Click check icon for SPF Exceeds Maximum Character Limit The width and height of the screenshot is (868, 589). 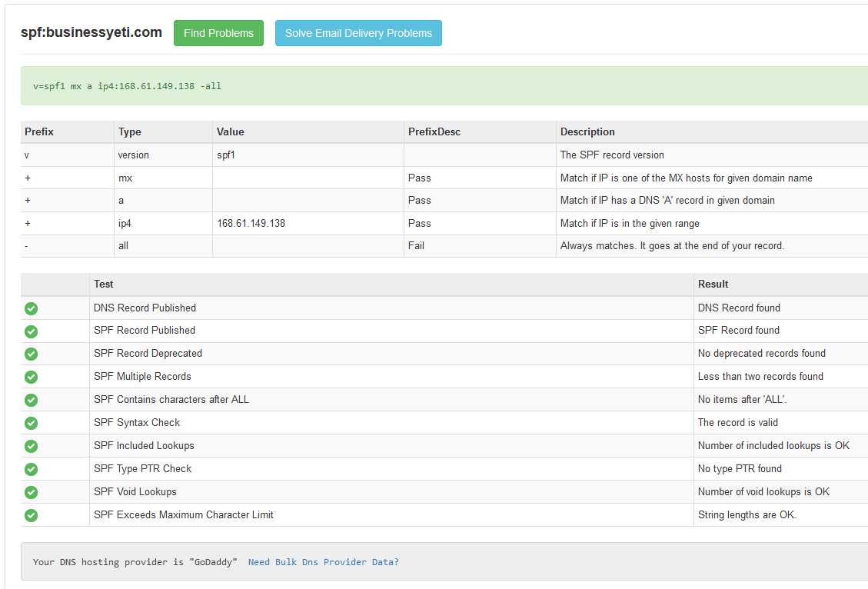coord(31,515)
